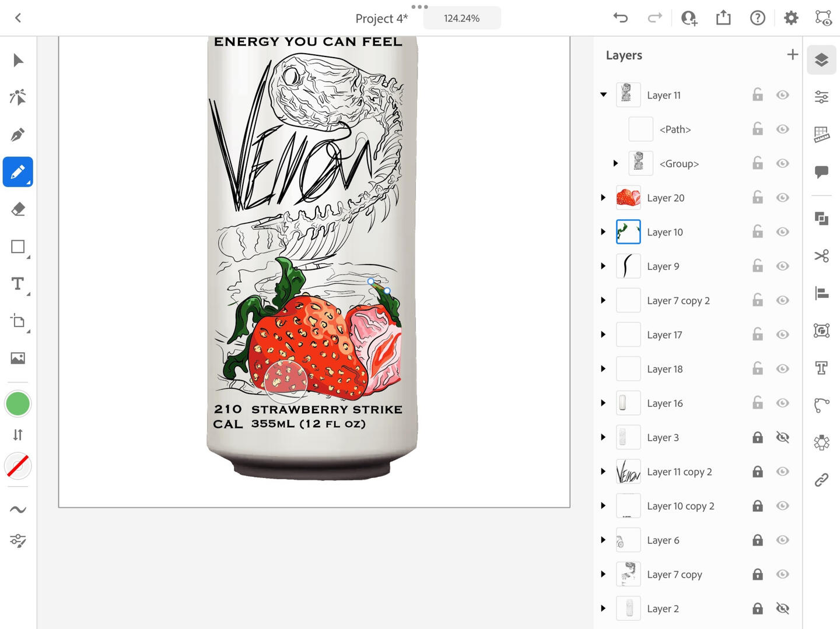840x629 pixels.
Task: Open the Comments panel
Action: 821,171
